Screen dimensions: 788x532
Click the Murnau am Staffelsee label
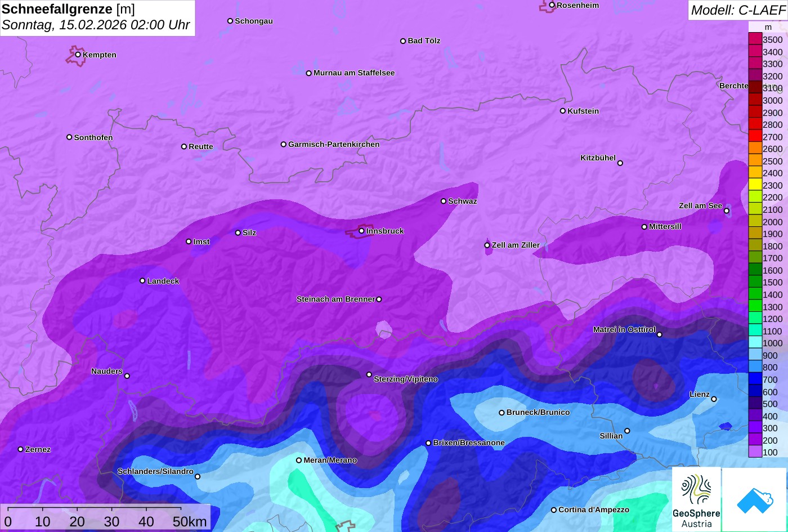(354, 73)
